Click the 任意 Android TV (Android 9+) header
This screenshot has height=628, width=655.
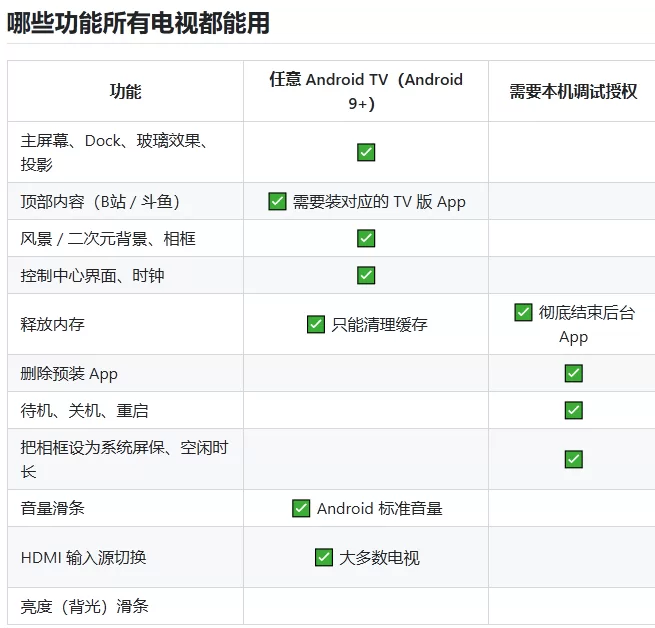366,91
